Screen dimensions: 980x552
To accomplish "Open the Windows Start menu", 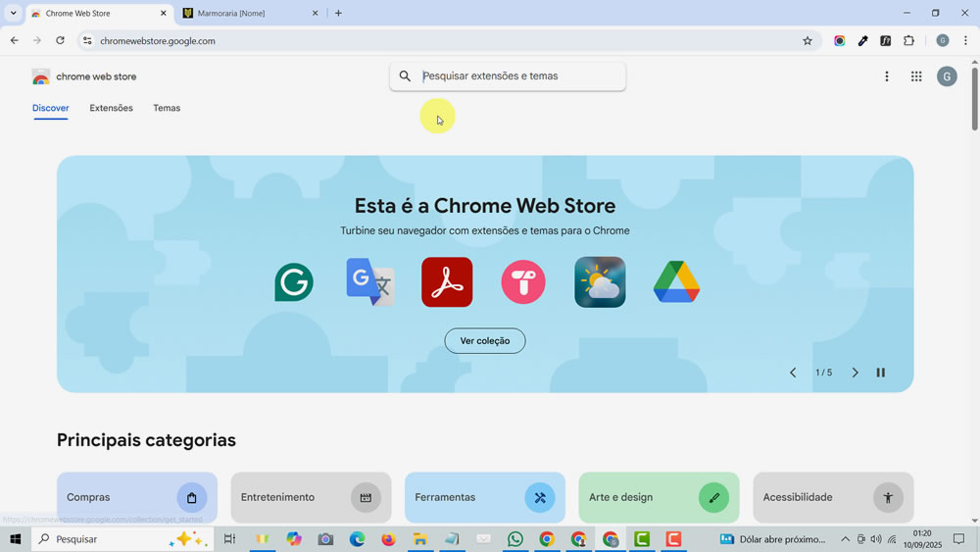I will click(x=16, y=539).
